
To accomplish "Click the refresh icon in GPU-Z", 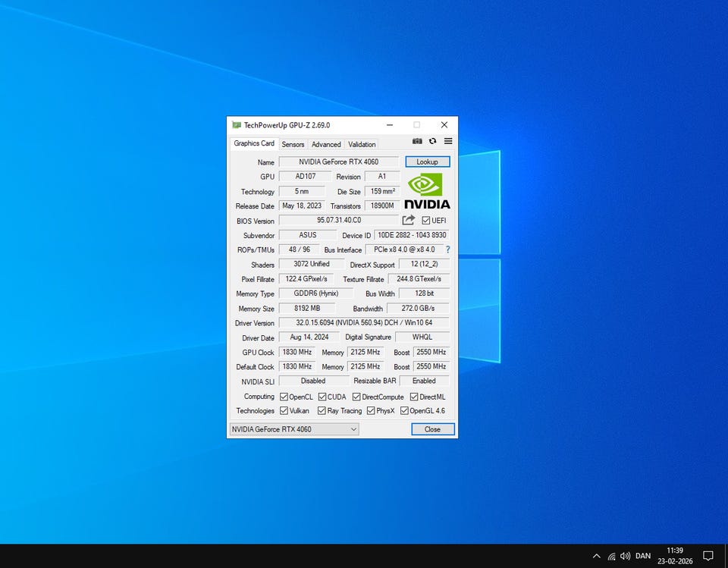I will pyautogui.click(x=432, y=141).
